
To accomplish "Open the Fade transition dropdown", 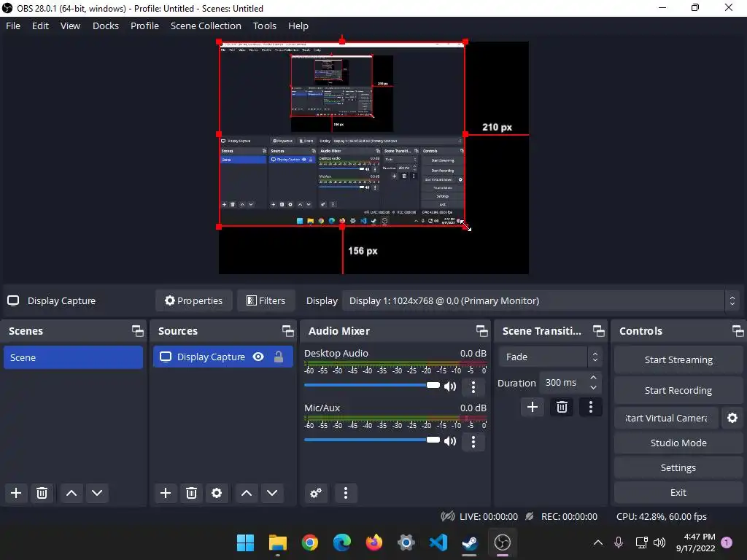I will coord(550,357).
